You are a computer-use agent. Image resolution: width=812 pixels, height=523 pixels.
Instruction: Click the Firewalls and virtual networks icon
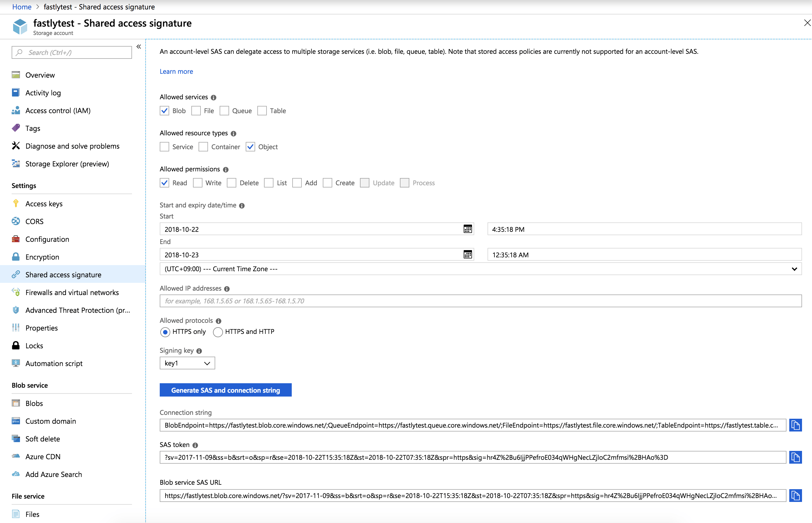[x=16, y=292]
